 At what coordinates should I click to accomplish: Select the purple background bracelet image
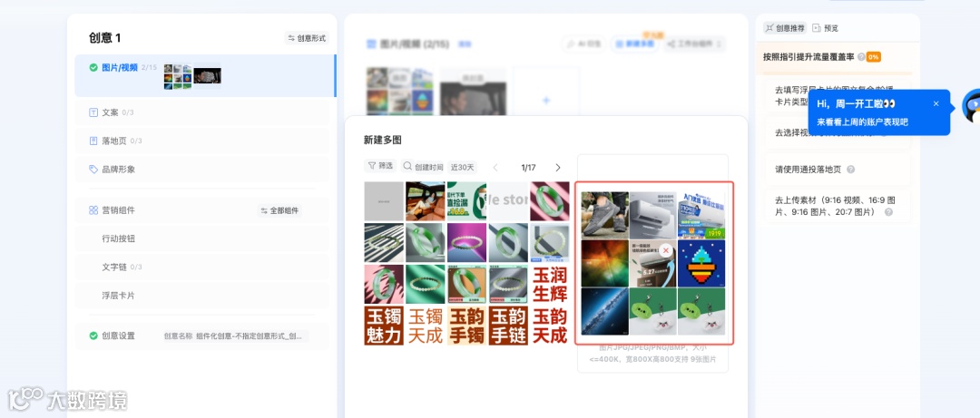[467, 242]
